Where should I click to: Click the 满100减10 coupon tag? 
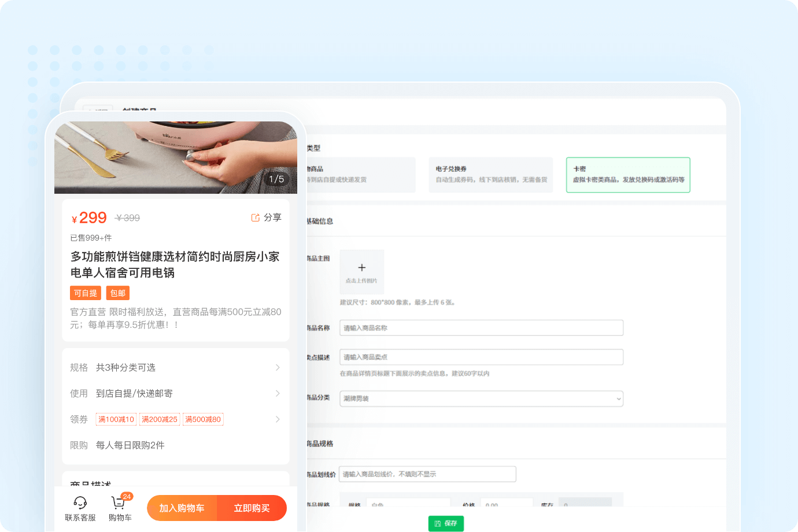click(116, 419)
